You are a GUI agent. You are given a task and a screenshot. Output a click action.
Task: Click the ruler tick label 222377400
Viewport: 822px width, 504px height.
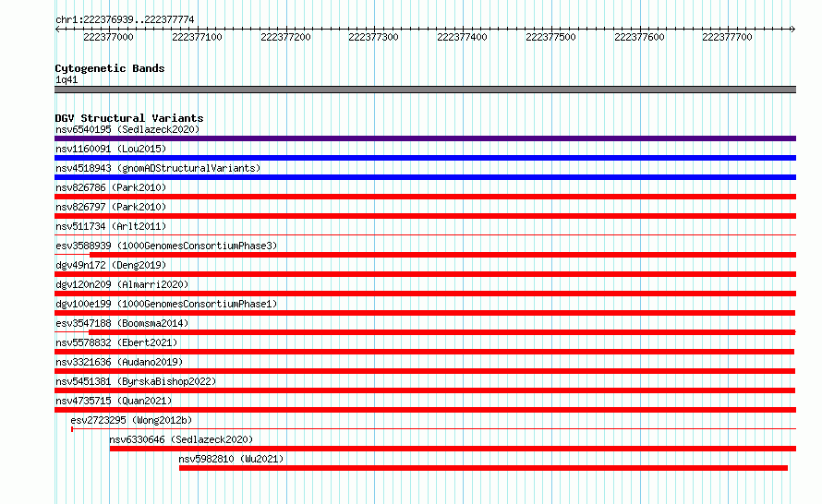462,37
